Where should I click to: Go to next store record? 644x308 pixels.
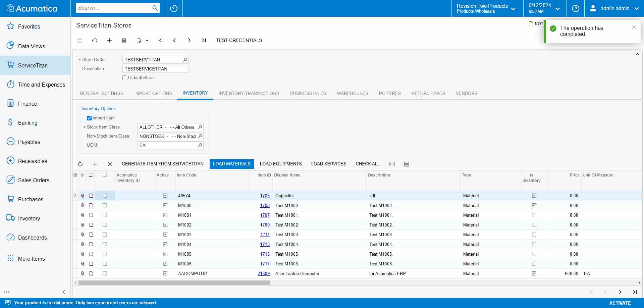tap(189, 40)
